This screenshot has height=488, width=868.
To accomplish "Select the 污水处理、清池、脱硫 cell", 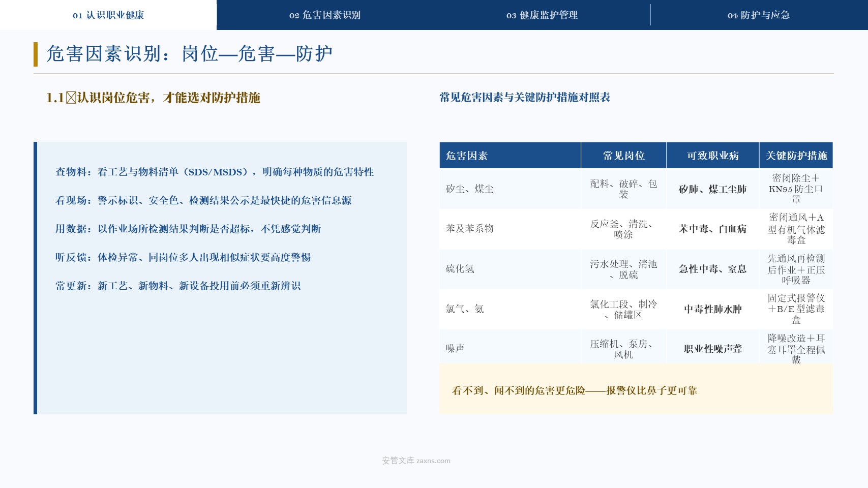I will [x=623, y=269].
